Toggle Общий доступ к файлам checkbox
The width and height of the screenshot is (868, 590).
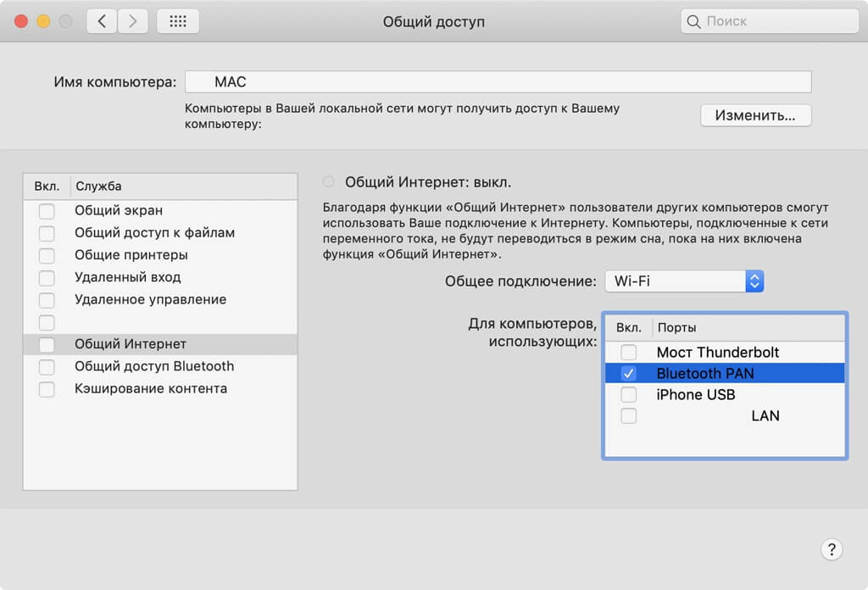[x=47, y=233]
